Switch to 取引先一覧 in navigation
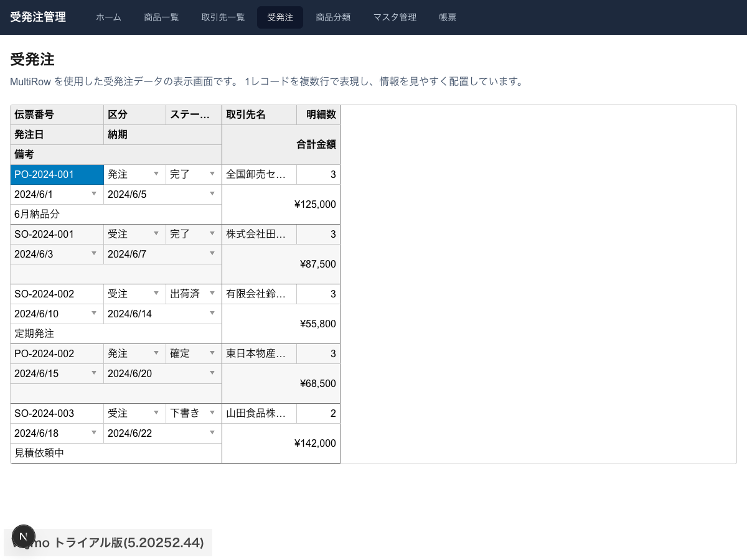Image resolution: width=747 pixels, height=560 pixels. pos(223,17)
